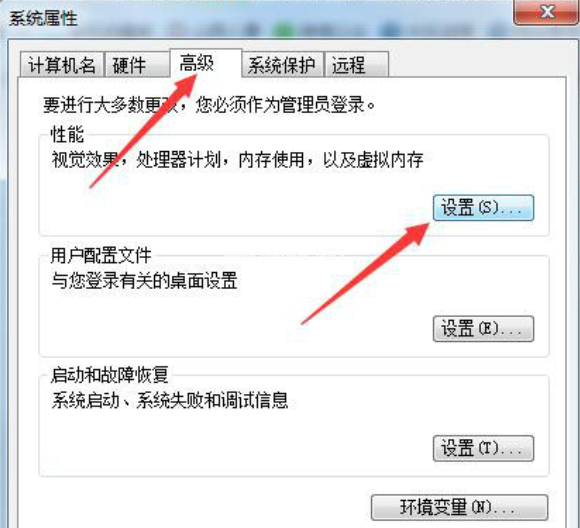Open the 硬件 tab
The height and width of the screenshot is (528, 580).
point(137,65)
